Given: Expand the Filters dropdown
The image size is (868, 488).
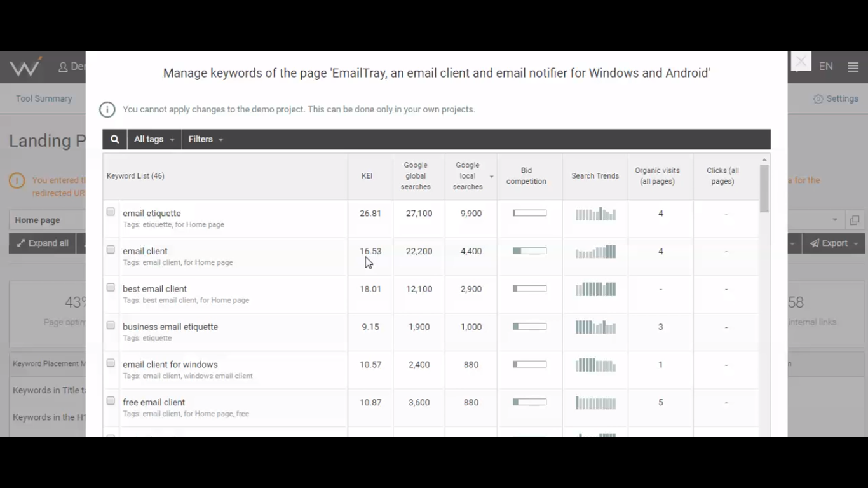Looking at the screenshot, I should 206,139.
